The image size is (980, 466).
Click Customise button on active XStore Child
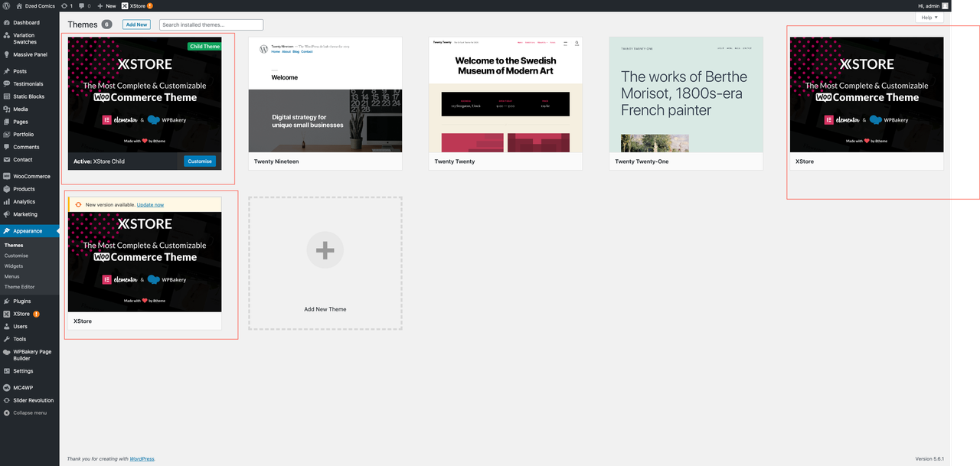[200, 161]
